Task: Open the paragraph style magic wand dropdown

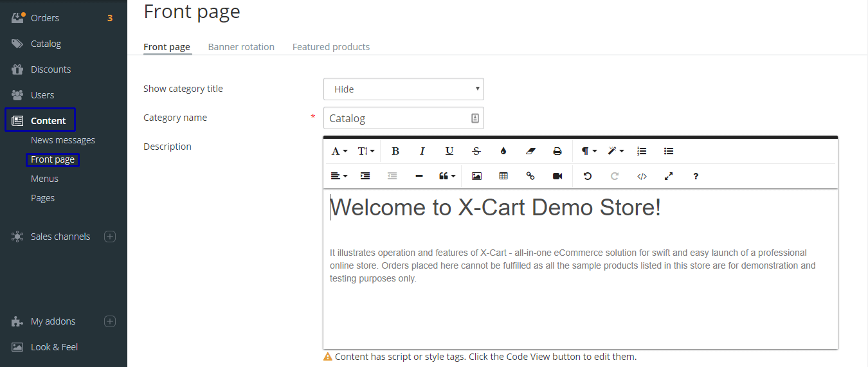Action: click(616, 151)
